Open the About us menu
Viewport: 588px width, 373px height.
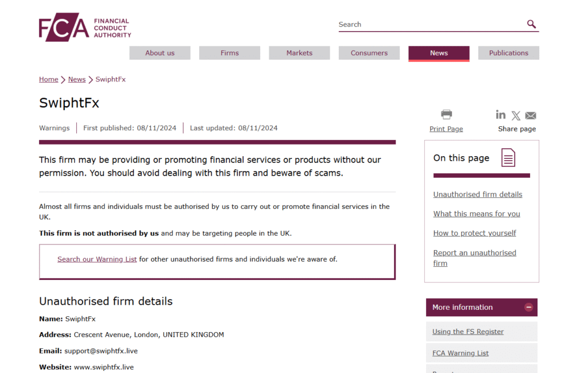[160, 53]
